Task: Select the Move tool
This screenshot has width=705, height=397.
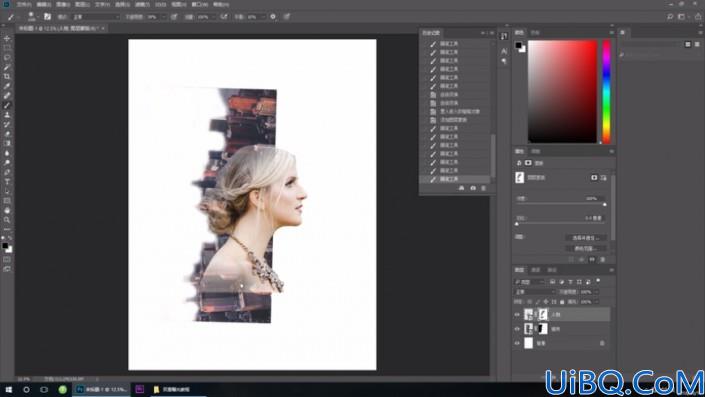Action: tap(7, 39)
